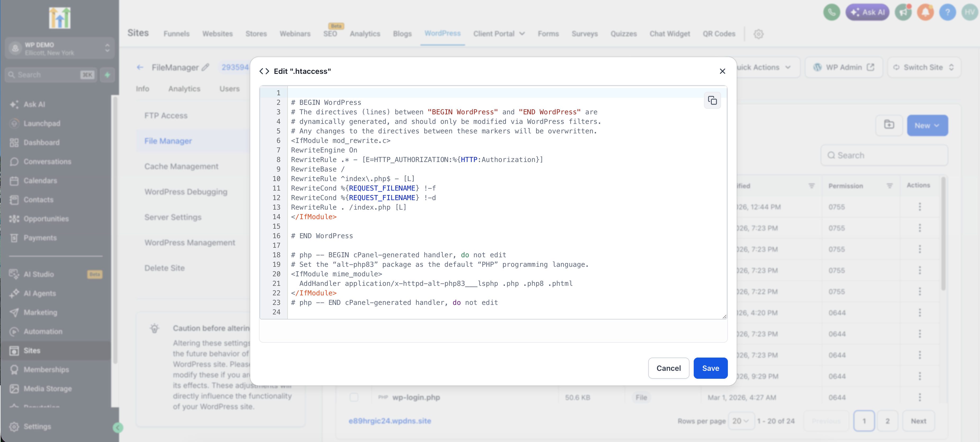
Task: Open the megaphone announcements icon
Action: [903, 12]
